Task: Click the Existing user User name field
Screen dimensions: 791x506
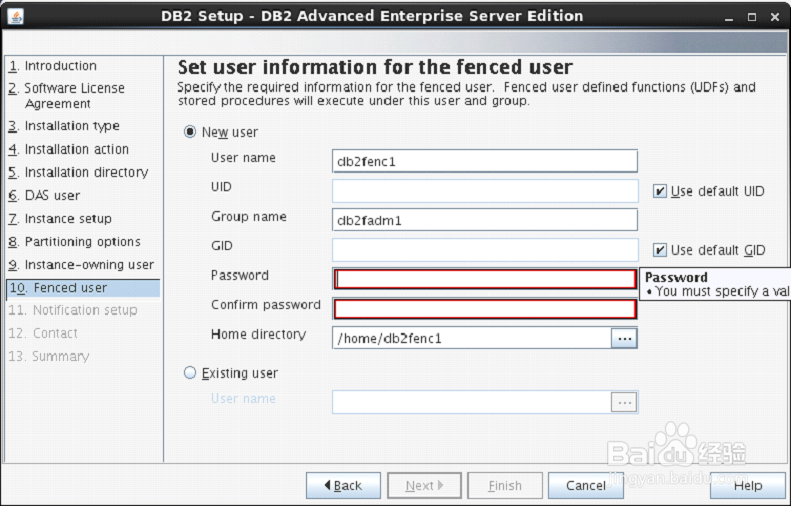Action: tap(472, 403)
